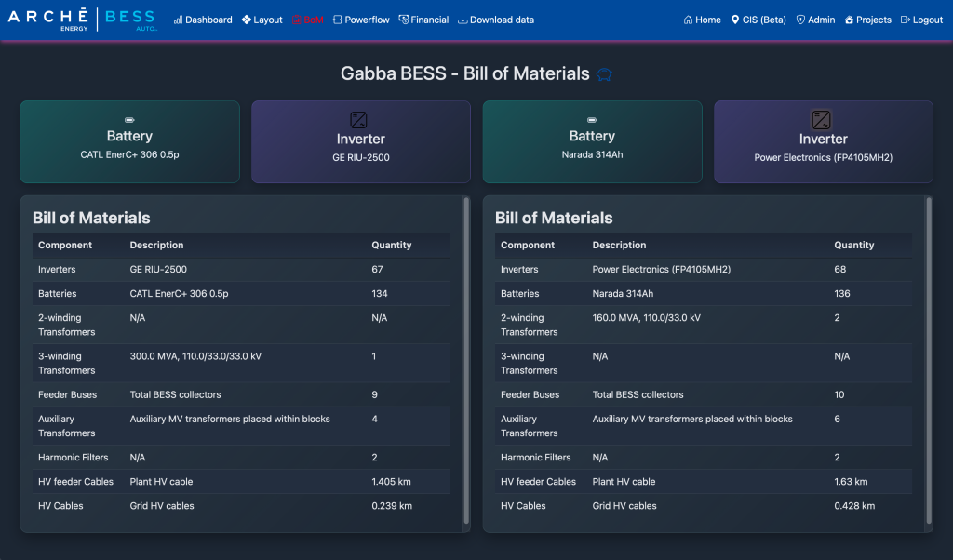Log out using the Logout link
This screenshot has height=560, width=953.
click(x=921, y=20)
